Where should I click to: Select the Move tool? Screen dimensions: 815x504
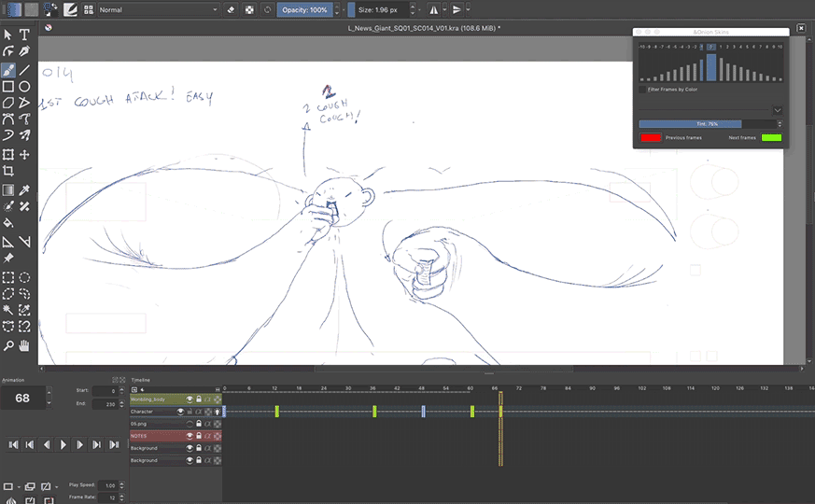(25, 155)
